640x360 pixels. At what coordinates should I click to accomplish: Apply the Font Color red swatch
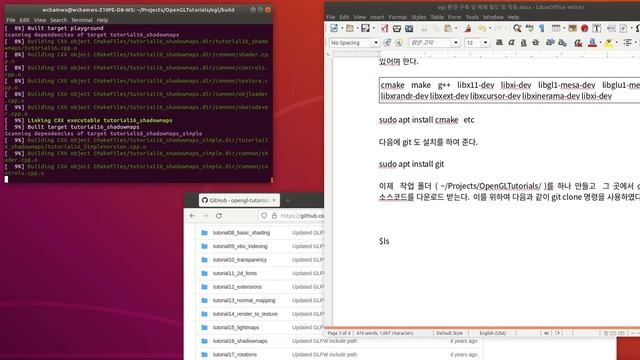coord(592,42)
